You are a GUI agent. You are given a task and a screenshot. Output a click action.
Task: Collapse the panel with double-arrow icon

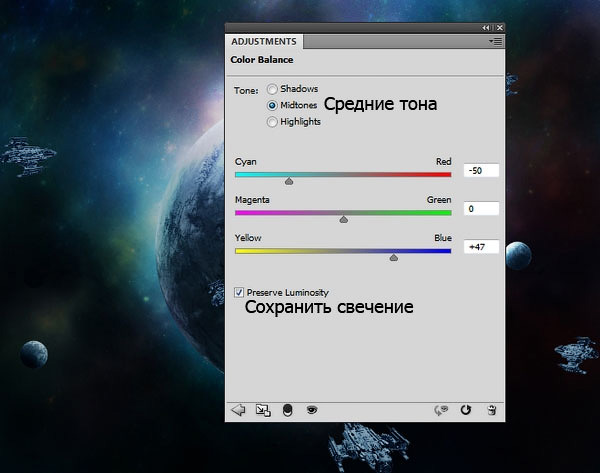click(486, 28)
